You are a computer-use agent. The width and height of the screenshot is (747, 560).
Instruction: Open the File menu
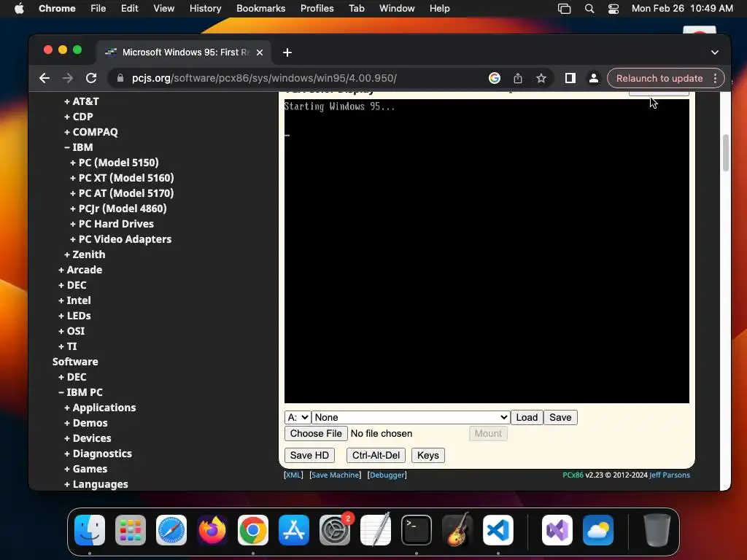(98, 9)
